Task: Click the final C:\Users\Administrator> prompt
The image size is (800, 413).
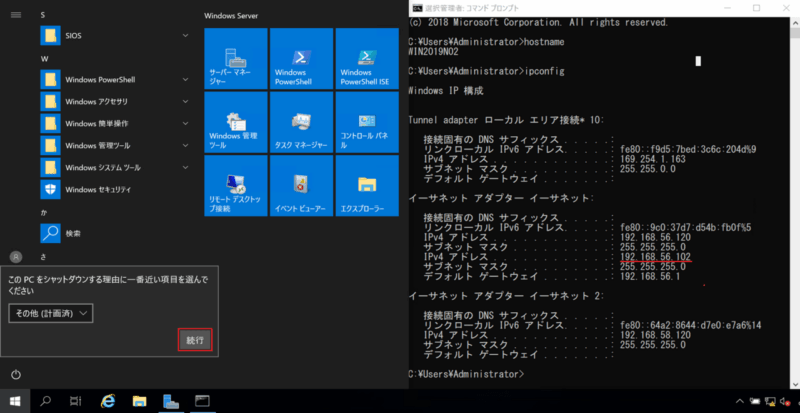Action: pyautogui.click(x=466, y=374)
